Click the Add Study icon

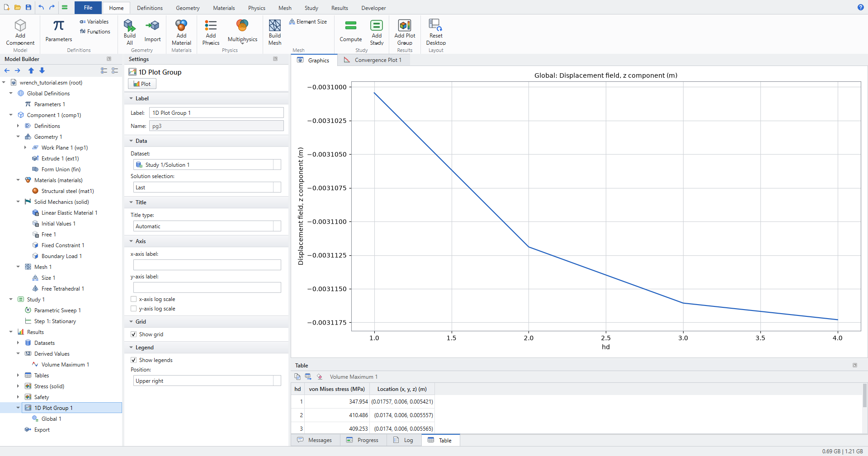(377, 25)
